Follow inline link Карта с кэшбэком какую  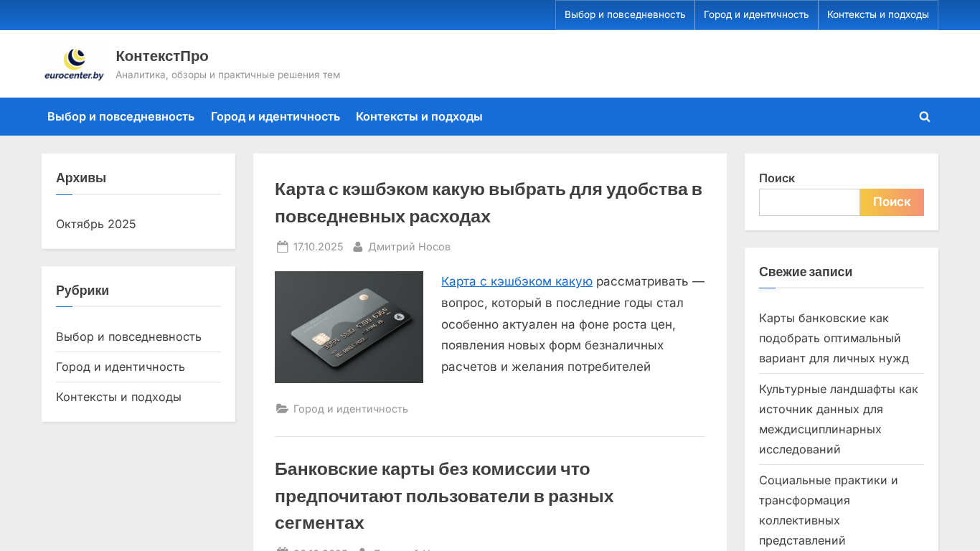coord(517,281)
